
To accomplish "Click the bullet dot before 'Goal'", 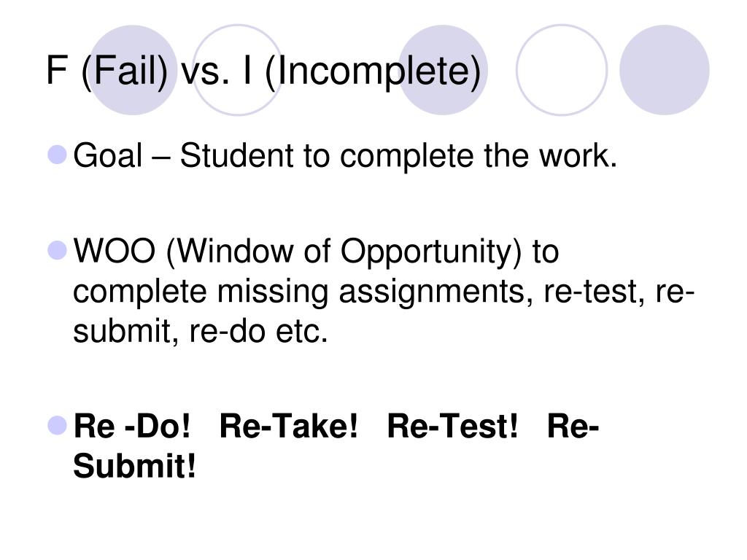I will 58,155.
